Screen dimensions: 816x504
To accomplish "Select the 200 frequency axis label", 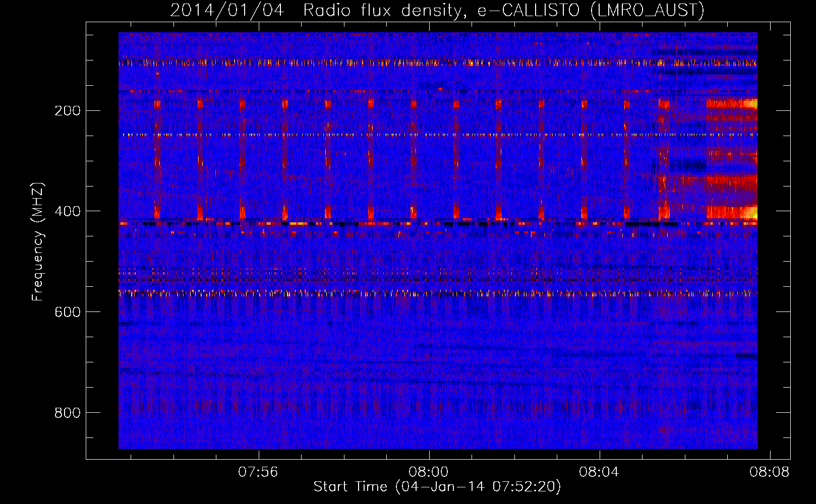I will (68, 110).
